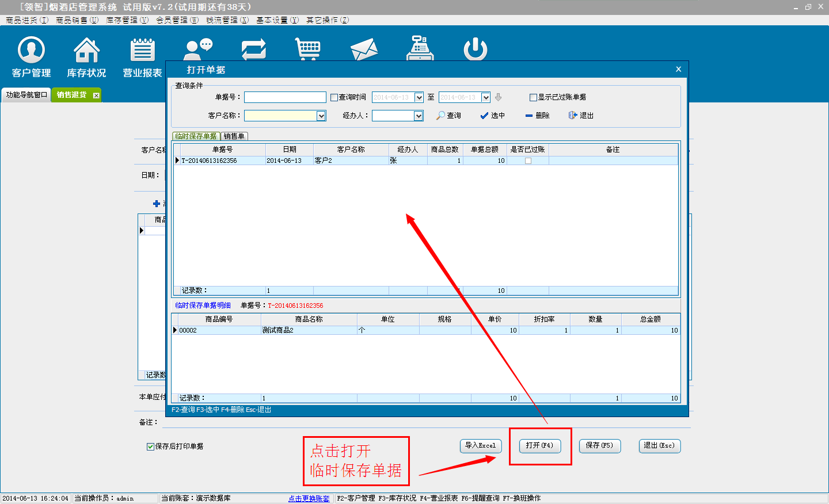Image resolution: width=829 pixels, height=504 pixels.
Task: Click the power button toolbar icon
Action: coord(476,49)
